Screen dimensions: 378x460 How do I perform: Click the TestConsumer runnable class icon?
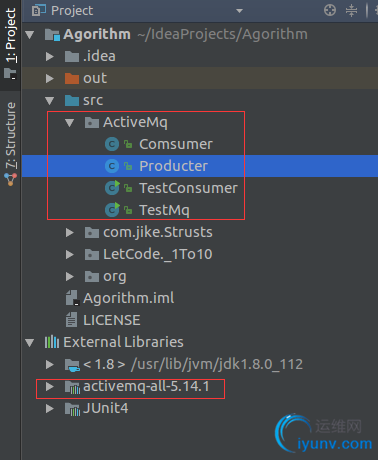pyautogui.click(x=112, y=188)
